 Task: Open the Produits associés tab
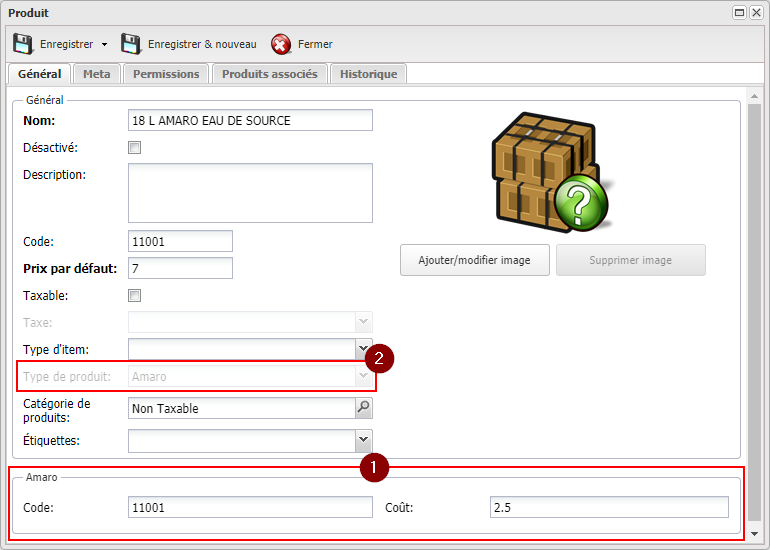click(x=270, y=74)
